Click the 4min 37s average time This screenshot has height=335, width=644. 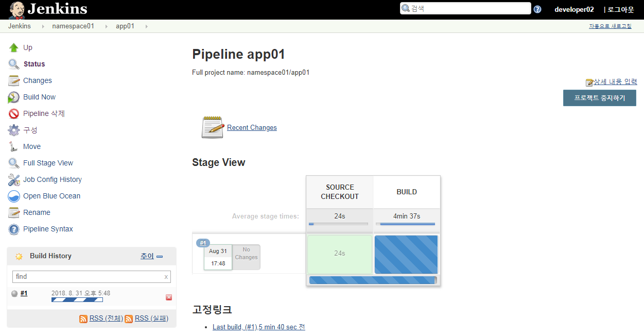point(407,216)
